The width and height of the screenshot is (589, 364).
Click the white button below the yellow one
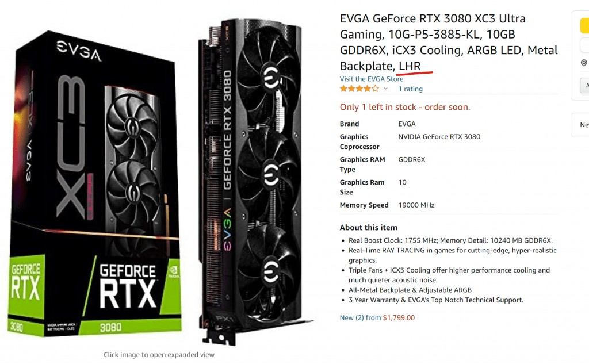(x=584, y=45)
